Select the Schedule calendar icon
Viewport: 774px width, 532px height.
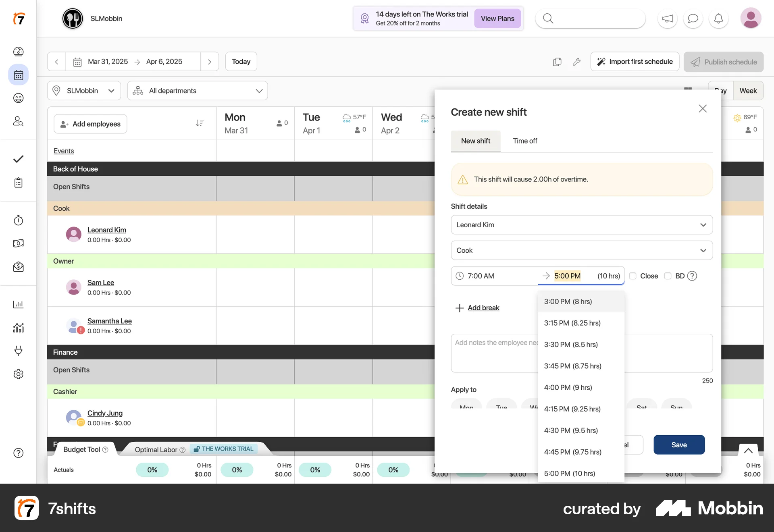(x=18, y=75)
